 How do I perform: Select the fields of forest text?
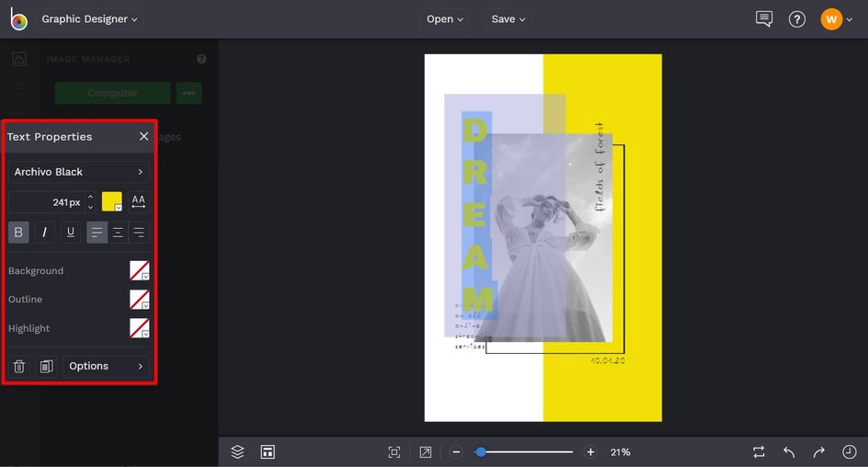[x=600, y=167]
